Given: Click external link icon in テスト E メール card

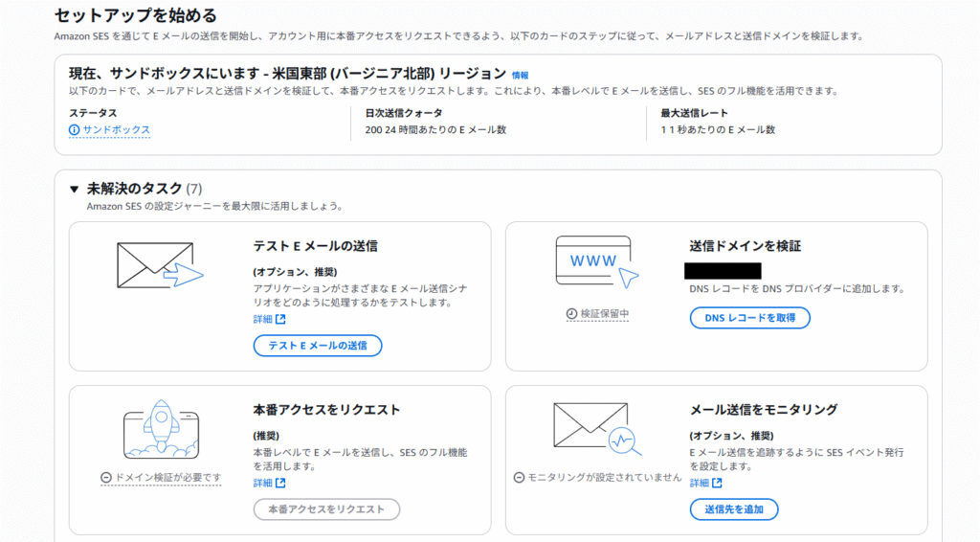Looking at the screenshot, I should tap(280, 319).
